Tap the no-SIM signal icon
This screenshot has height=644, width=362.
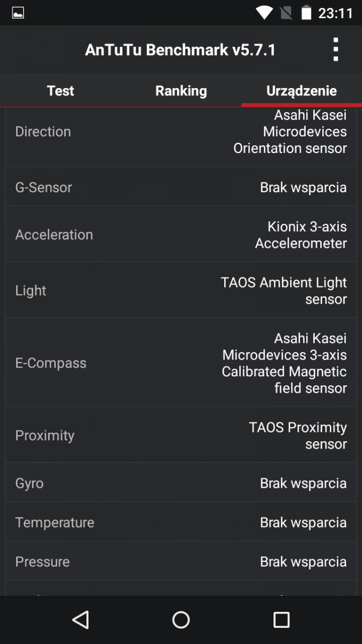pos(286,13)
